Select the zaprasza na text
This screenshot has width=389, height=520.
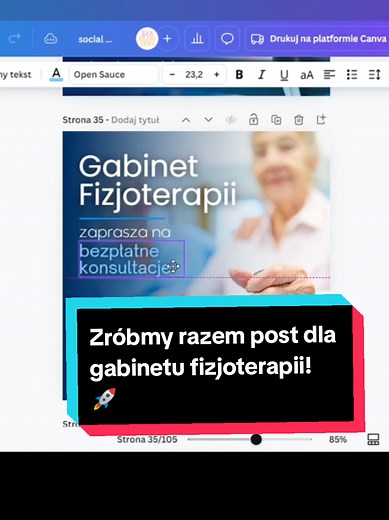(125, 232)
